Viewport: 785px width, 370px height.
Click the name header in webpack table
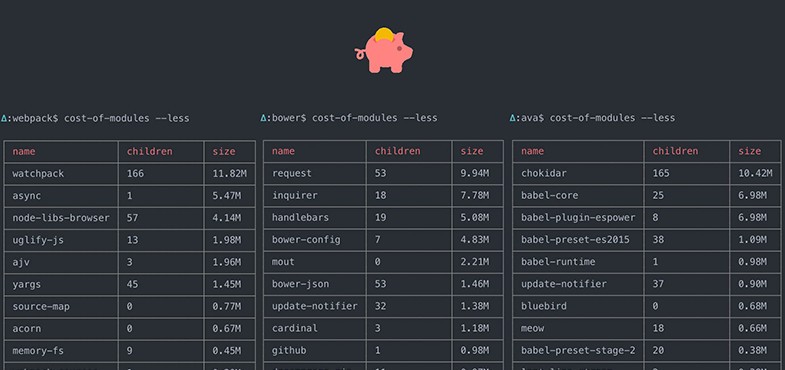[x=24, y=151]
